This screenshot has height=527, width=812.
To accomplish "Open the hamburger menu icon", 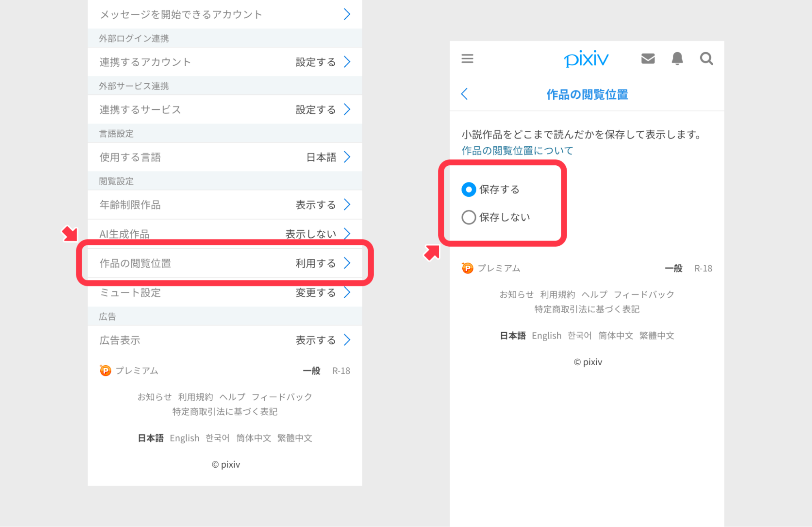I will pyautogui.click(x=467, y=59).
